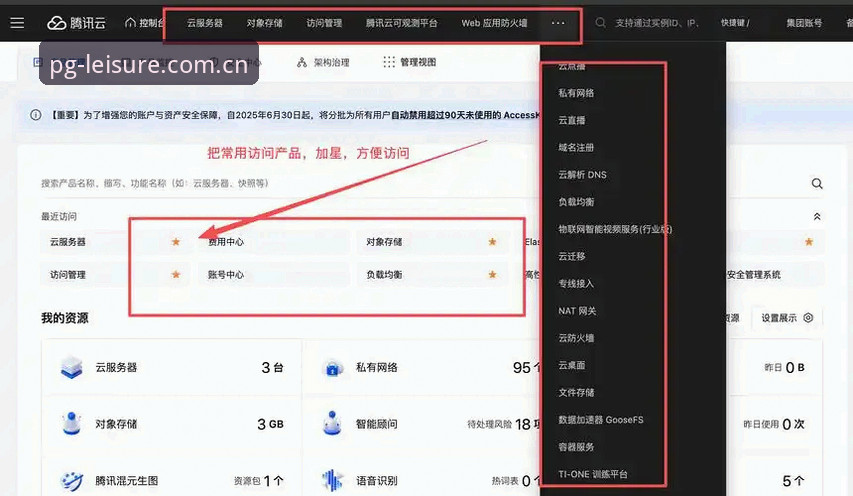The height and width of the screenshot is (496, 853).
Task: Switch to 管理视图 tab
Action: tap(410, 62)
